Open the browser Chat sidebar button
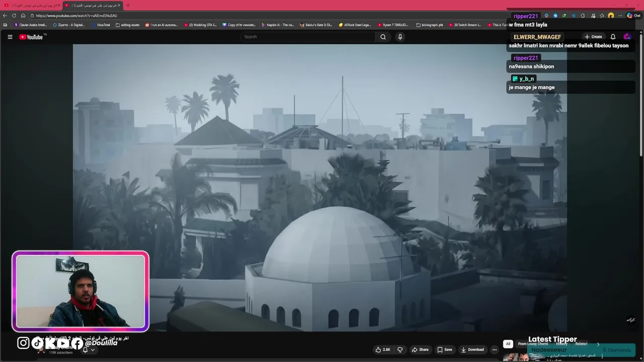This screenshot has width=644, height=362. pyautogui.click(x=633, y=16)
